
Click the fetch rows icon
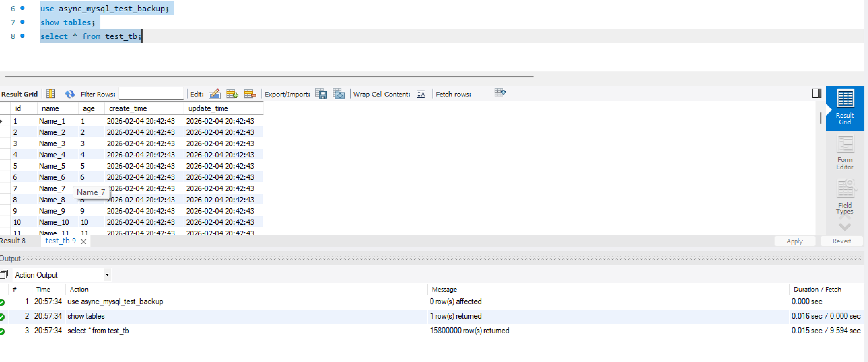(500, 93)
